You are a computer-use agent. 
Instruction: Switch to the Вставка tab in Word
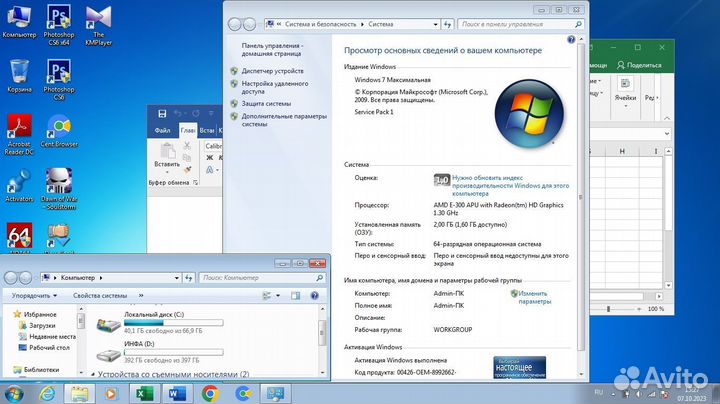pyautogui.click(x=207, y=130)
